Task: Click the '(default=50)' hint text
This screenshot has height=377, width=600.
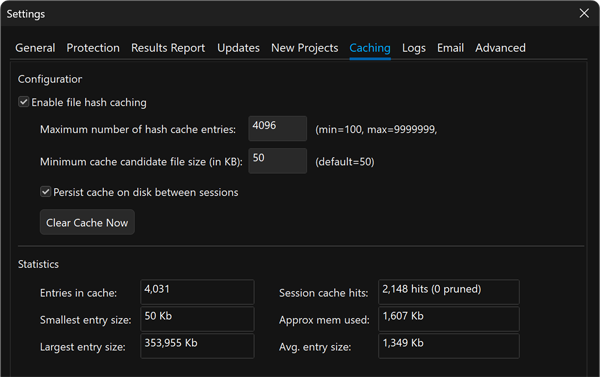Action: 345,162
